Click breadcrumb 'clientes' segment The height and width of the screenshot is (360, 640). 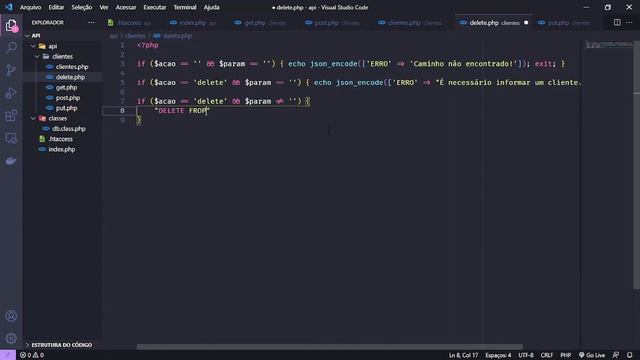[135, 36]
